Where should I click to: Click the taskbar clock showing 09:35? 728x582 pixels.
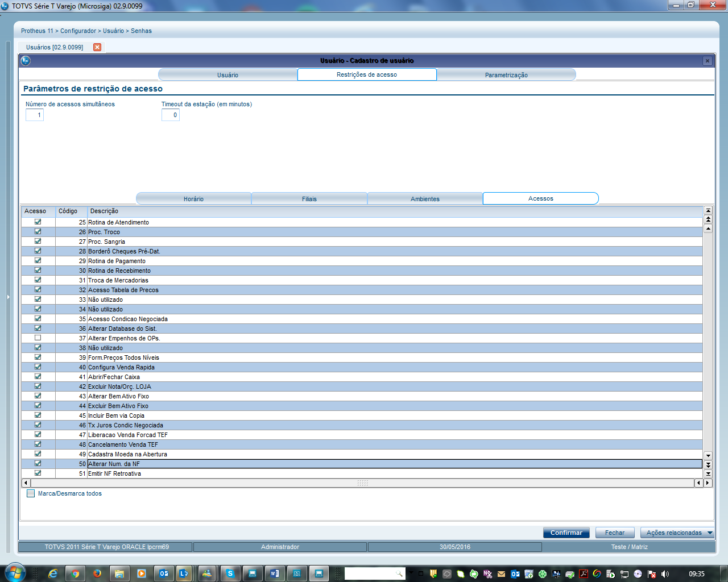(697, 574)
